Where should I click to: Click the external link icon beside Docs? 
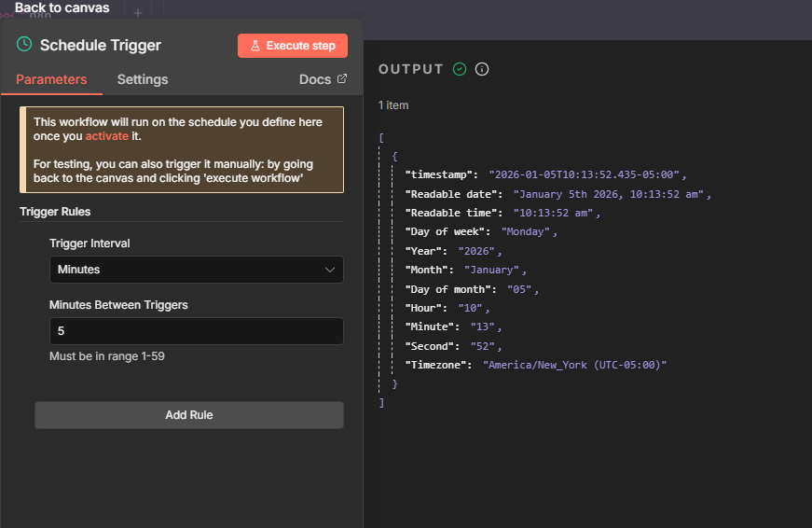click(342, 79)
